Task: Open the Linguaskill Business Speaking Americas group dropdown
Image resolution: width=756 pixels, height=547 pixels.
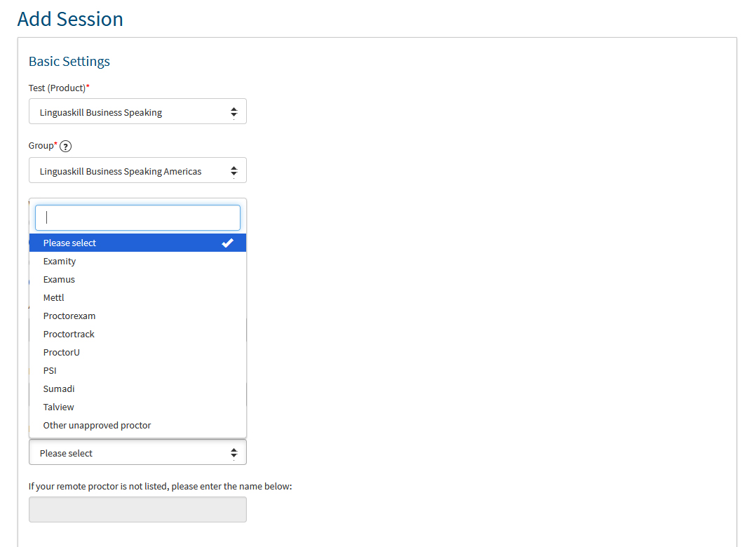Action: pyautogui.click(x=137, y=170)
